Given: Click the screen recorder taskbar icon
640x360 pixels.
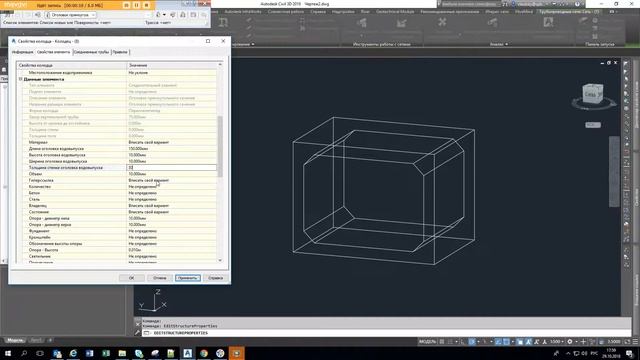Looking at the screenshot, I should pos(236,353).
